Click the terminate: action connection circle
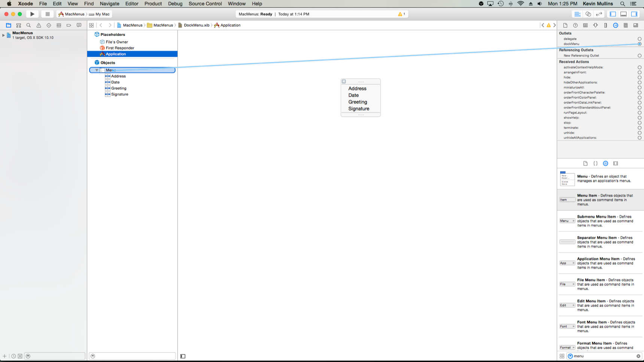 (640, 128)
